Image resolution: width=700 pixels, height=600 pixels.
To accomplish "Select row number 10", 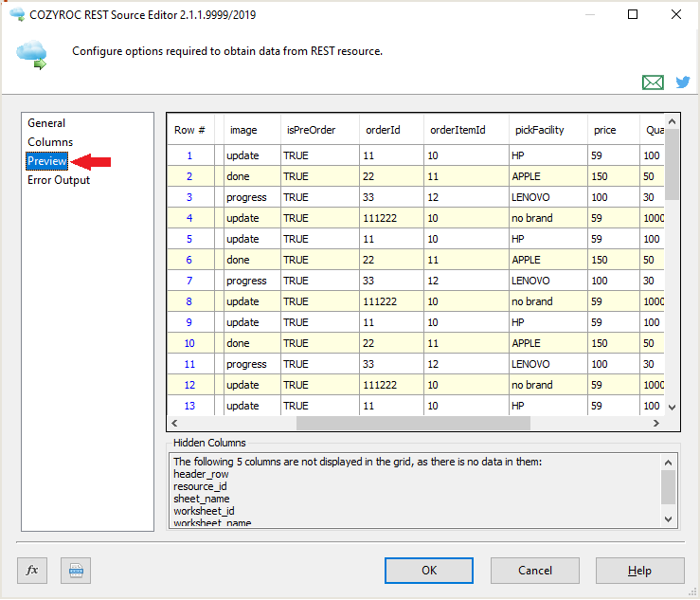I will (189, 343).
